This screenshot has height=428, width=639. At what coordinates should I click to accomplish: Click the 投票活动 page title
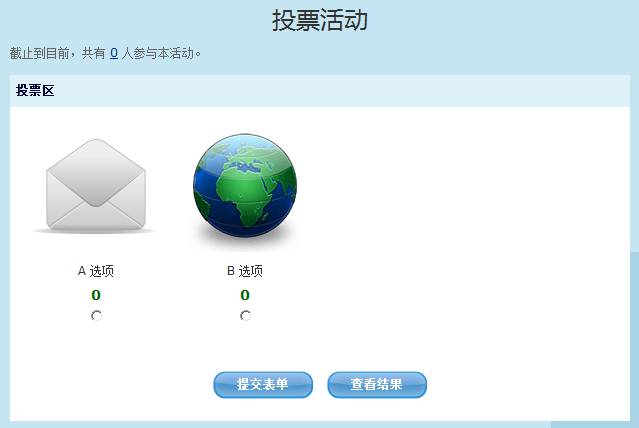click(x=319, y=20)
